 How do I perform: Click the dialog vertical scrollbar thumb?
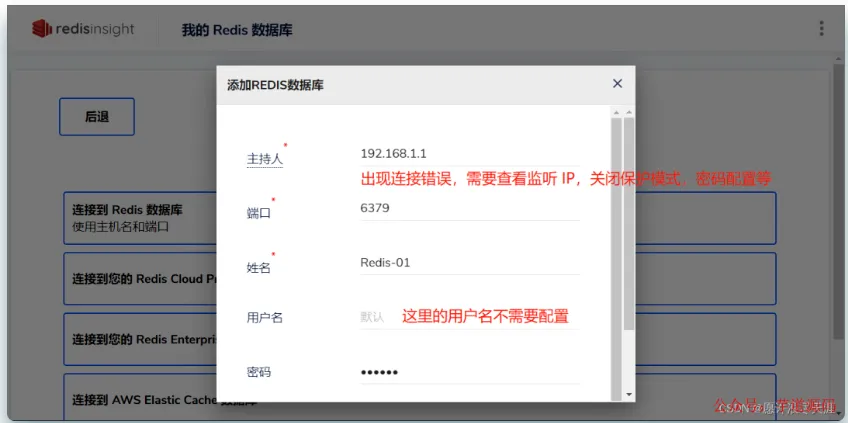[628, 223]
